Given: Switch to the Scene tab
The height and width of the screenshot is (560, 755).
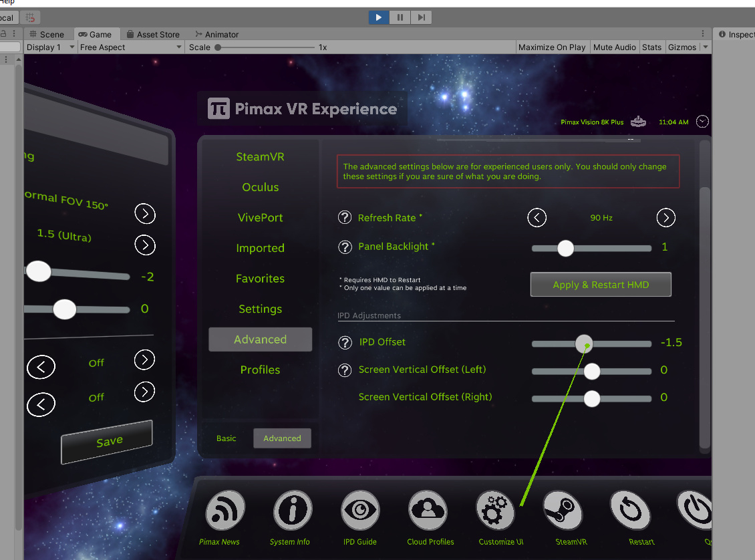Looking at the screenshot, I should [47, 34].
